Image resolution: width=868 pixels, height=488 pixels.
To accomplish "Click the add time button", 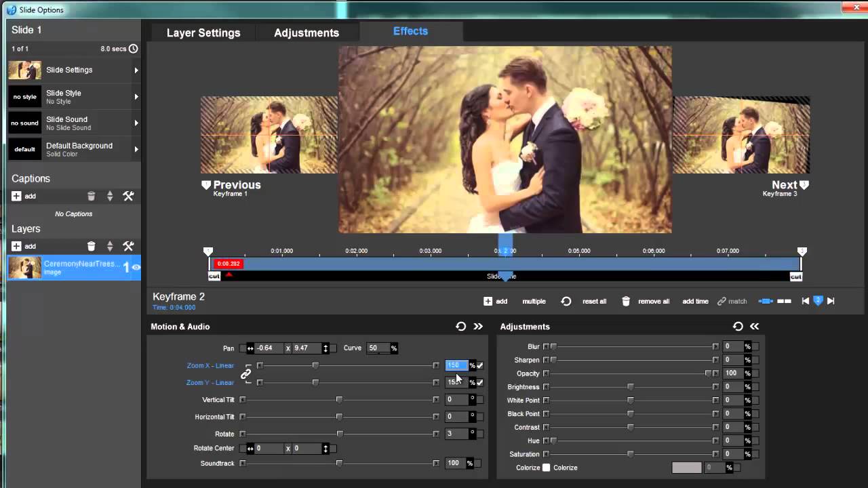I will (695, 301).
